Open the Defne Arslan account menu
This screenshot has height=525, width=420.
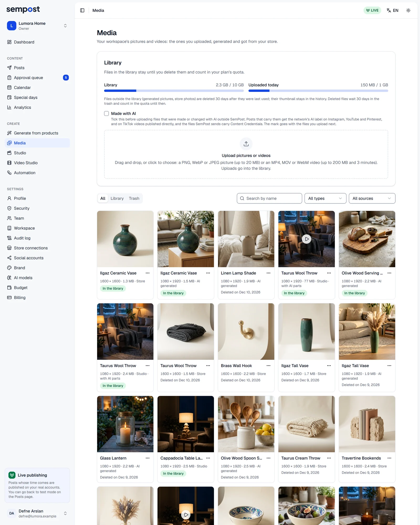(x=37, y=513)
